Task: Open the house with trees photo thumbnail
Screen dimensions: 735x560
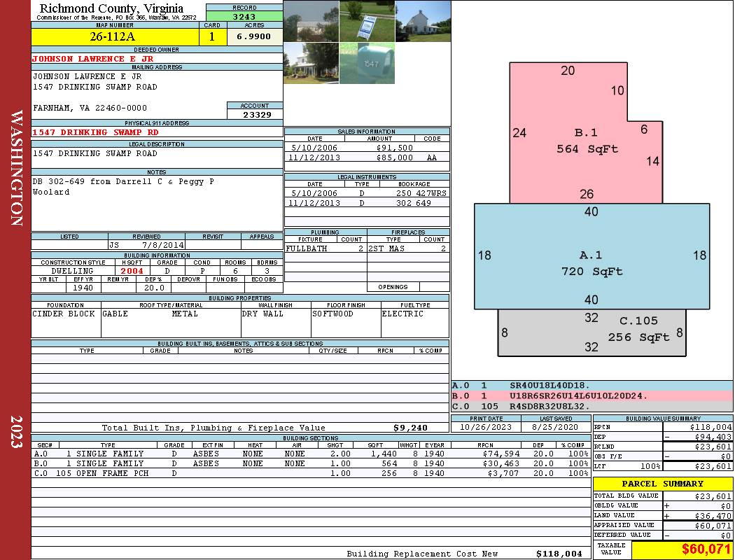Action: coord(311,63)
